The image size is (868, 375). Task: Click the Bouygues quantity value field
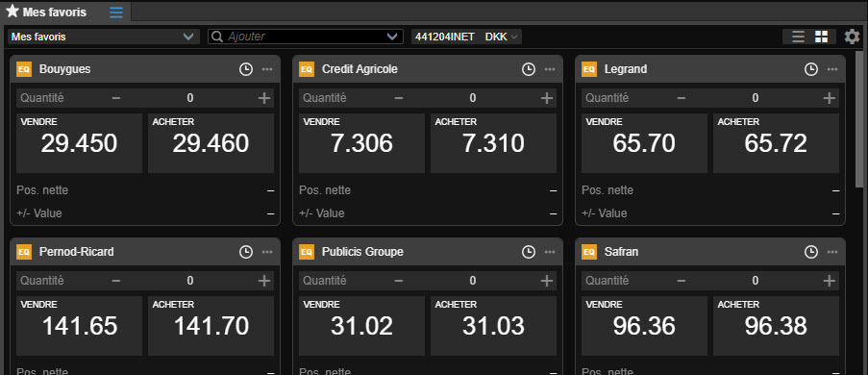coord(190,98)
